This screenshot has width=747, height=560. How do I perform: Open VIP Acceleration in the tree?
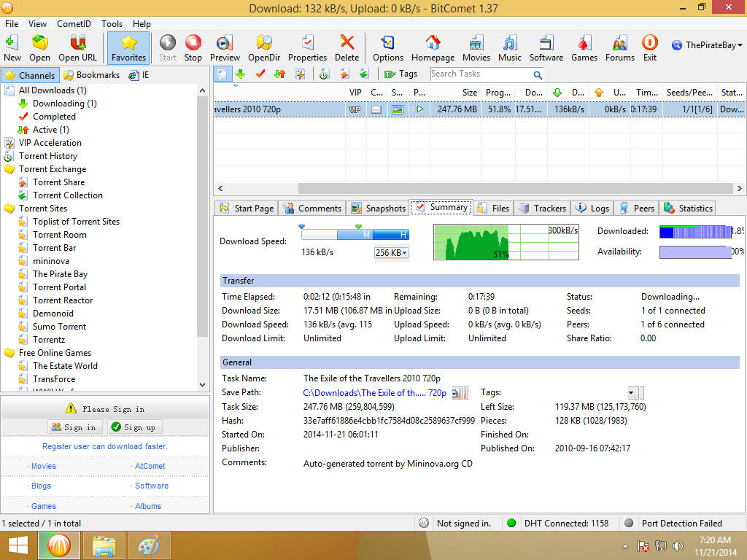click(50, 143)
